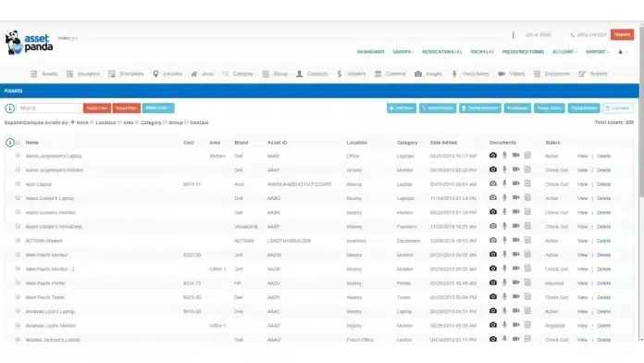Click the Apply Filter button
This screenshot has height=363, width=644.
point(97,108)
